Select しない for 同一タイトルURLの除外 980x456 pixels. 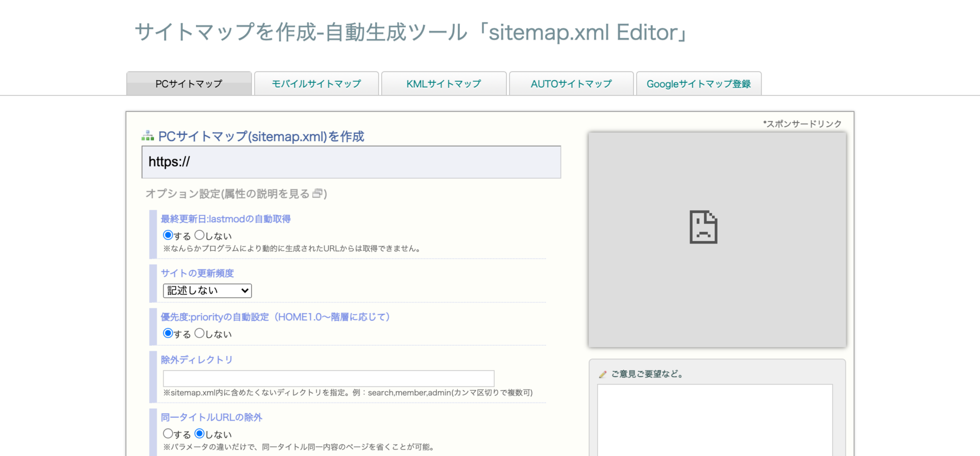[x=200, y=434]
